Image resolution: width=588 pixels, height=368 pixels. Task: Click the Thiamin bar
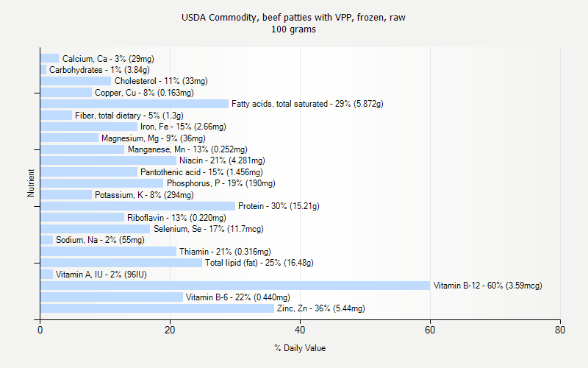108,252
